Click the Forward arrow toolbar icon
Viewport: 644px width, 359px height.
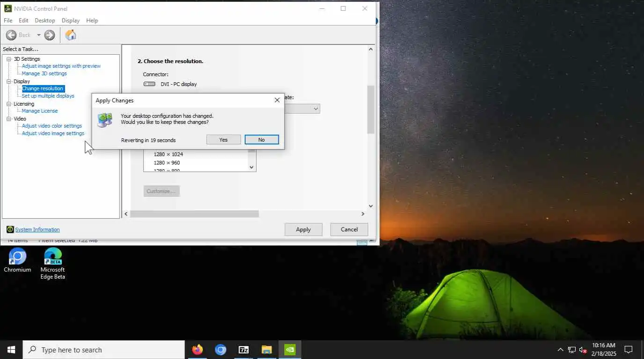click(50, 35)
